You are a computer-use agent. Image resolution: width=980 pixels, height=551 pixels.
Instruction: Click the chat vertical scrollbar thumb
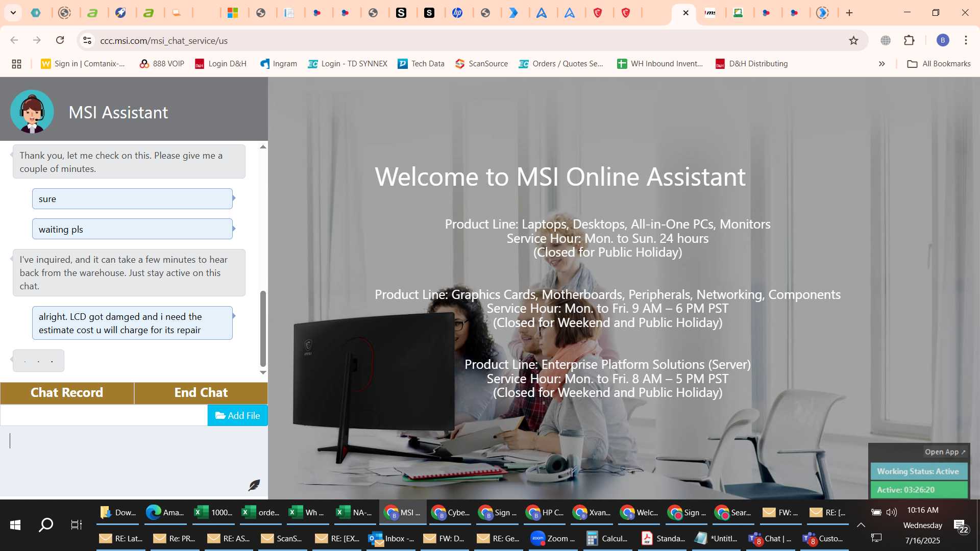point(263,329)
